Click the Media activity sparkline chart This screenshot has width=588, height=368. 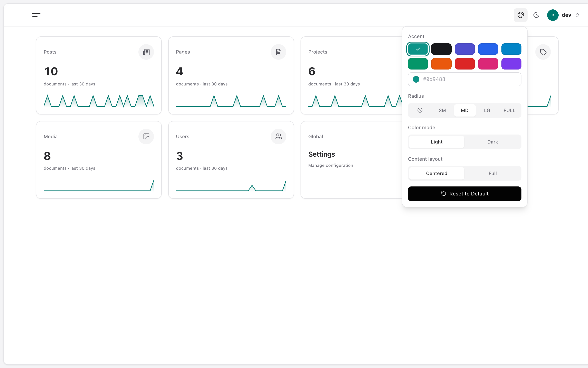pyautogui.click(x=99, y=185)
